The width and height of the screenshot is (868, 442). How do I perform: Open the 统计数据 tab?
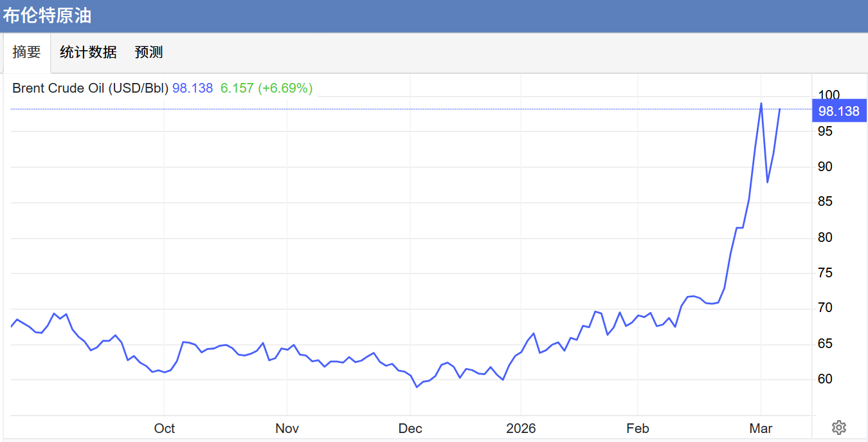[88, 52]
